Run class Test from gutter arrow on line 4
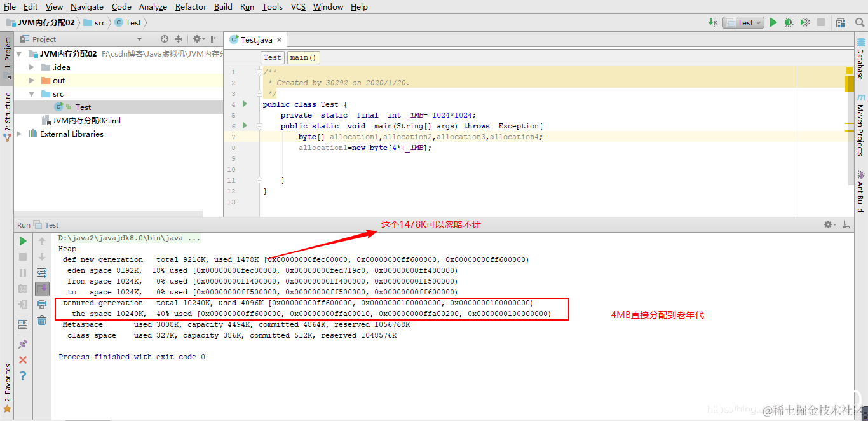 click(x=245, y=104)
